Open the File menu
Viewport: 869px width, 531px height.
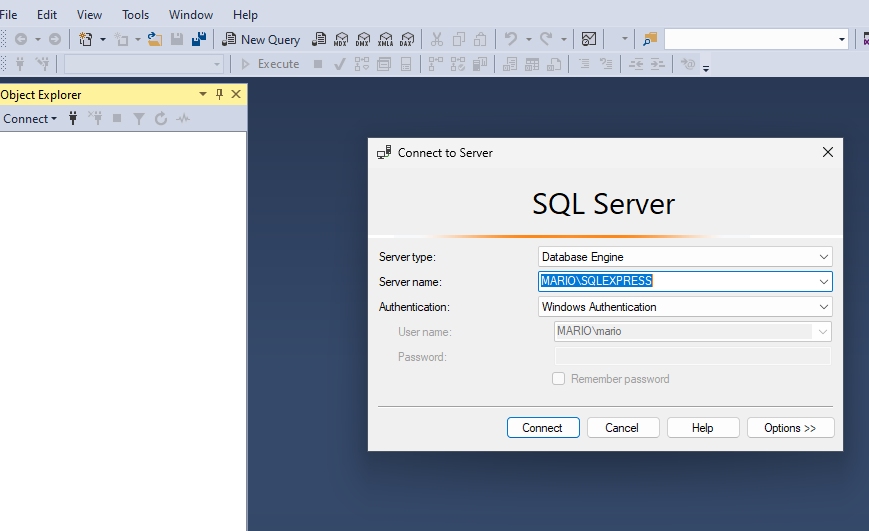pos(8,15)
